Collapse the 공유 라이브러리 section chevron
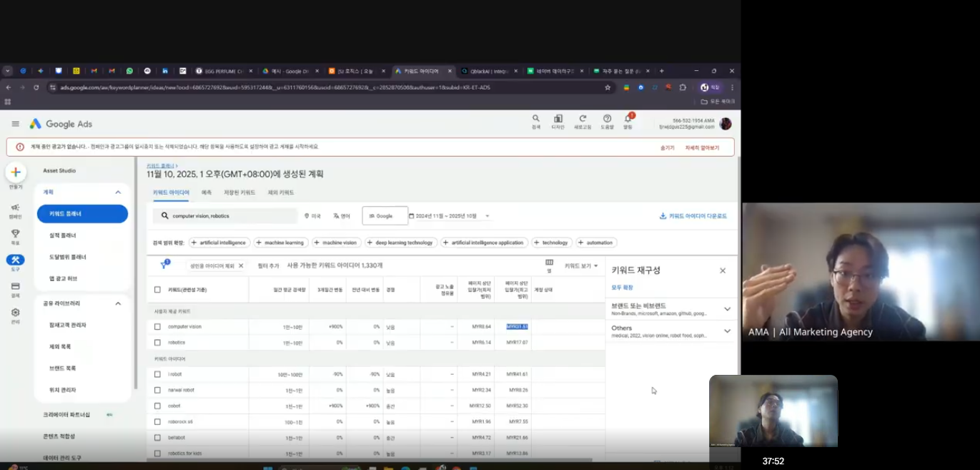This screenshot has height=470, width=980. (x=118, y=303)
